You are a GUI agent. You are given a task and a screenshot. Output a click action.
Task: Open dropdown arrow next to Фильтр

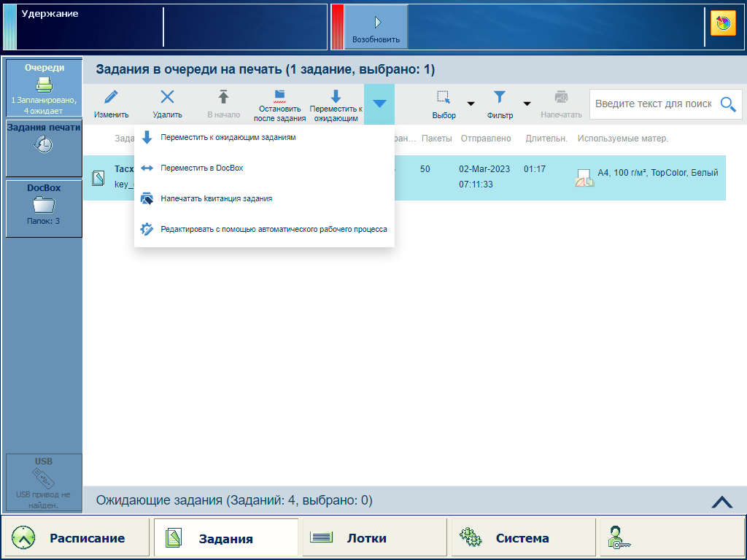[x=527, y=104]
